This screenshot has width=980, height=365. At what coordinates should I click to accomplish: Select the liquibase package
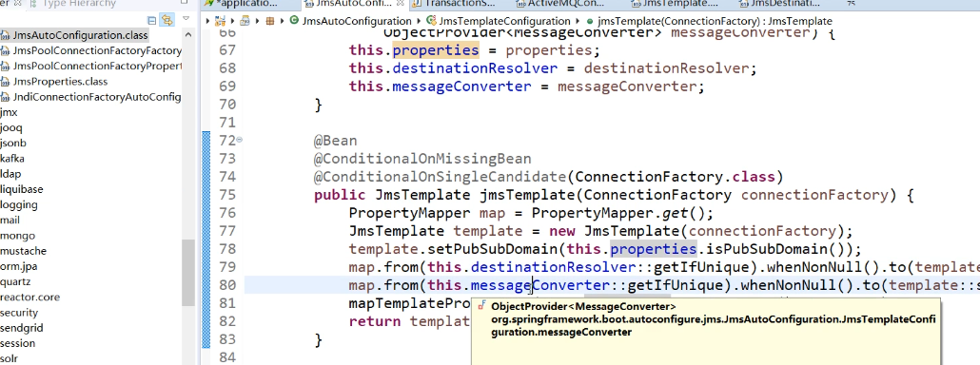pyautogui.click(x=22, y=189)
